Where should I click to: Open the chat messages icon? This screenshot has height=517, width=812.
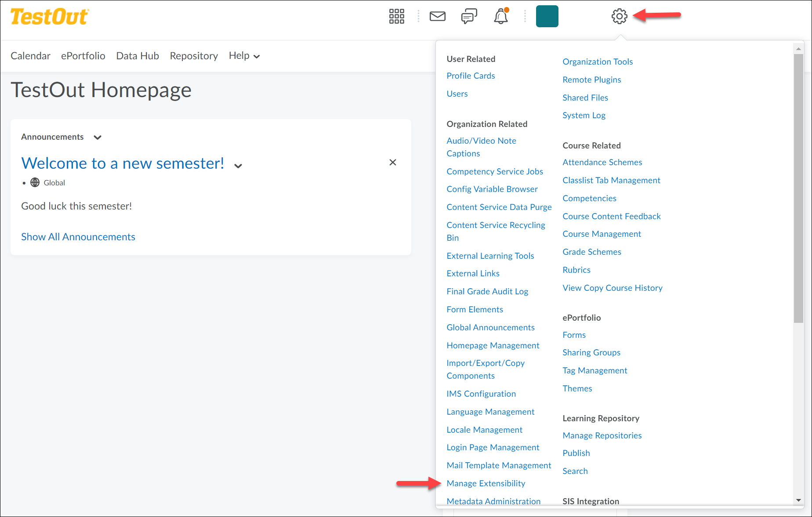[x=469, y=16]
